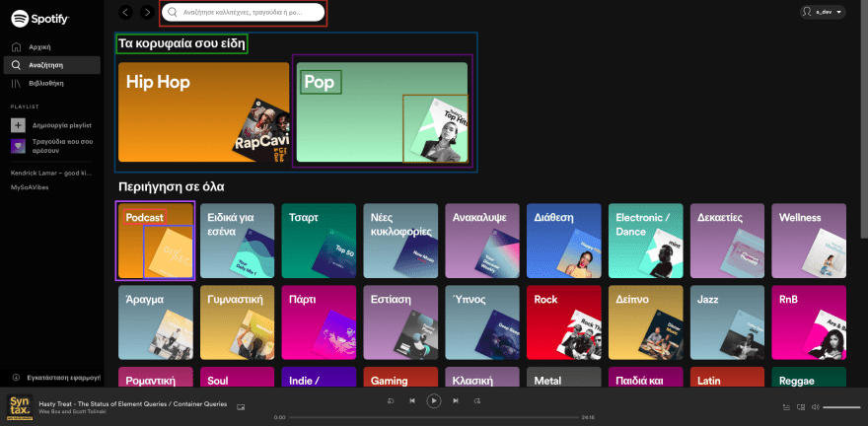Seek within the playback progress bar
Screen dimensions: 868x426
pyautogui.click(x=433, y=417)
